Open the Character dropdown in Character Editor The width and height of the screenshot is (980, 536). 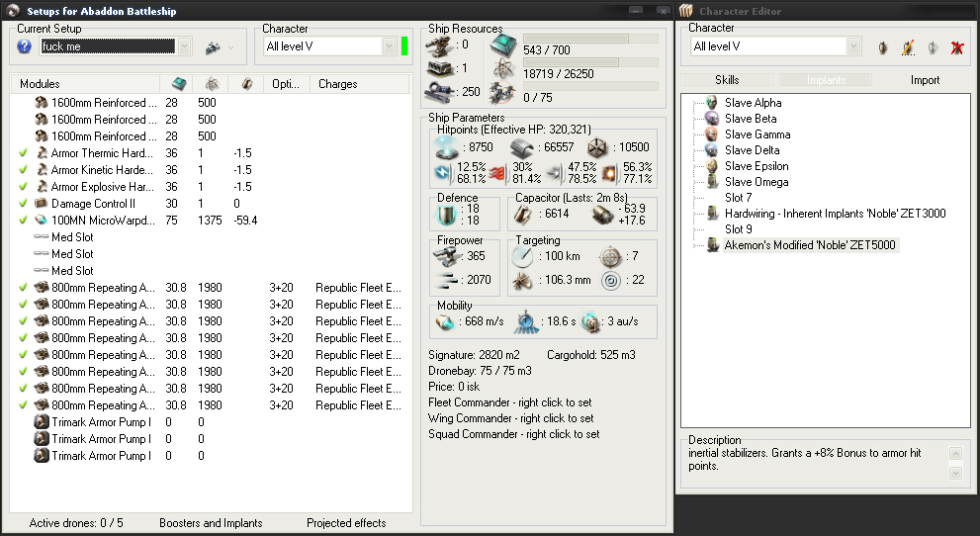coord(853,46)
